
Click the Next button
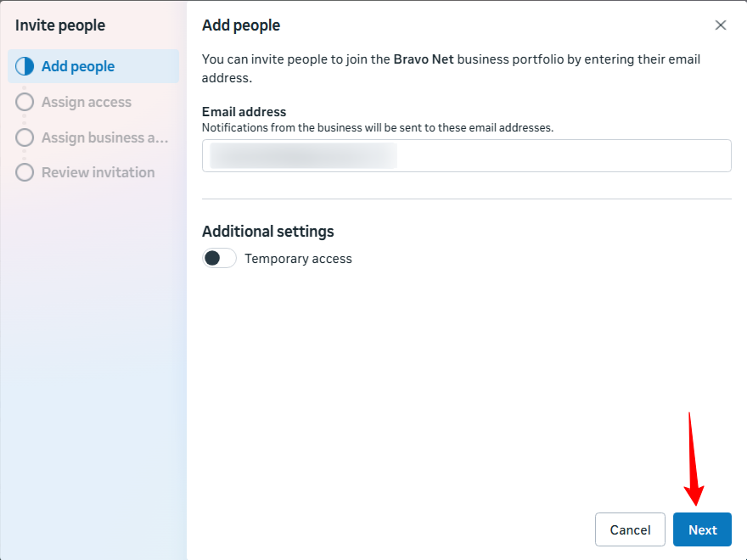pyautogui.click(x=702, y=529)
